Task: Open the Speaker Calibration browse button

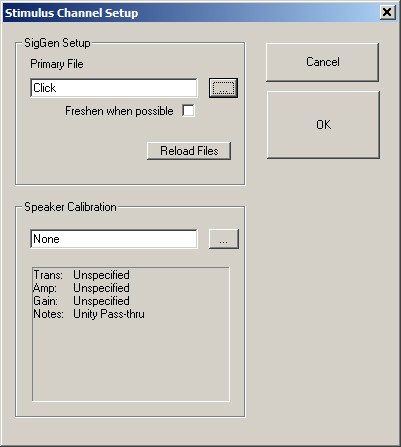Action: 224,239
